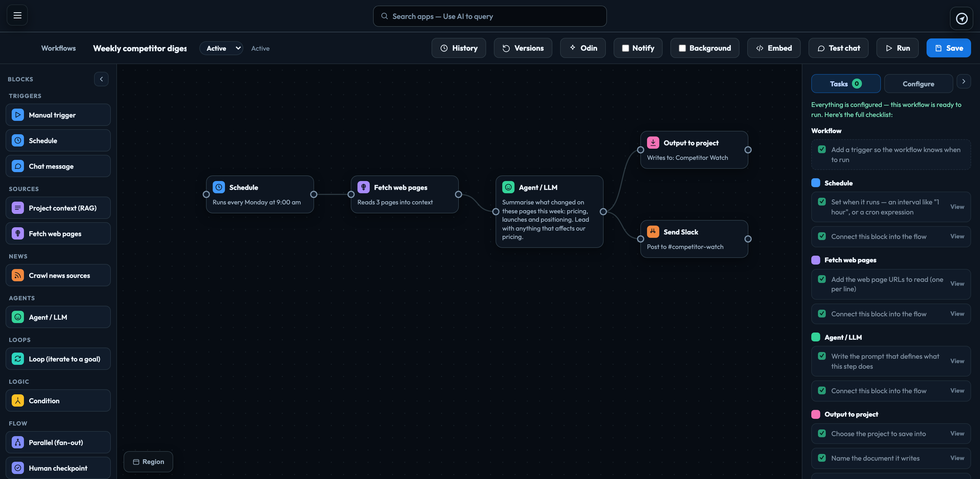Click the Fetch web pages node input port
The height and width of the screenshot is (479, 980).
coord(351,194)
